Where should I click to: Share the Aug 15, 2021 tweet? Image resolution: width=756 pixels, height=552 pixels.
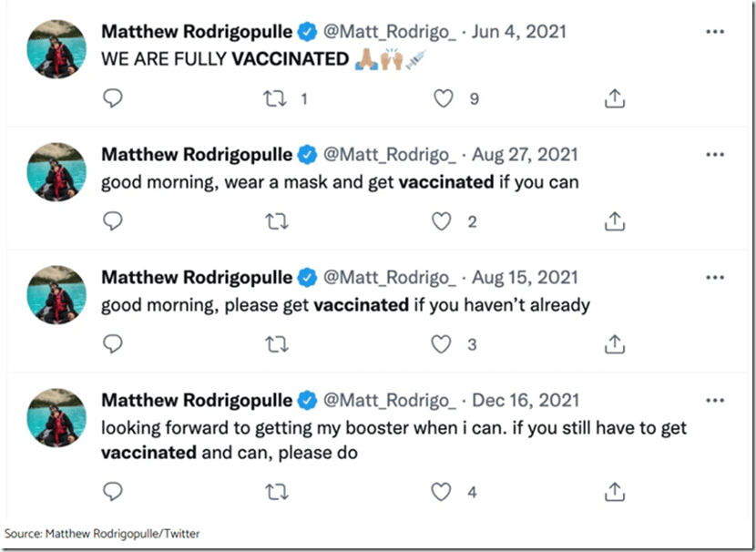tap(615, 344)
